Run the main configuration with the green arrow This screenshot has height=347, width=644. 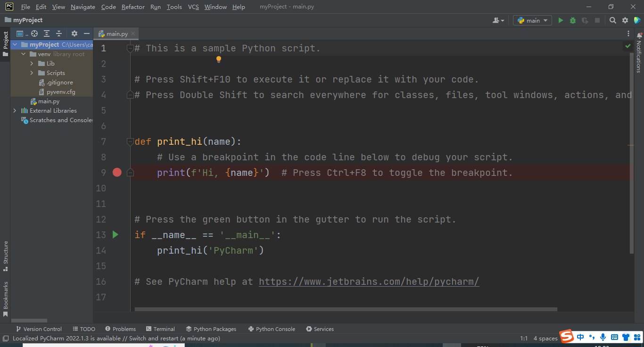tap(561, 20)
